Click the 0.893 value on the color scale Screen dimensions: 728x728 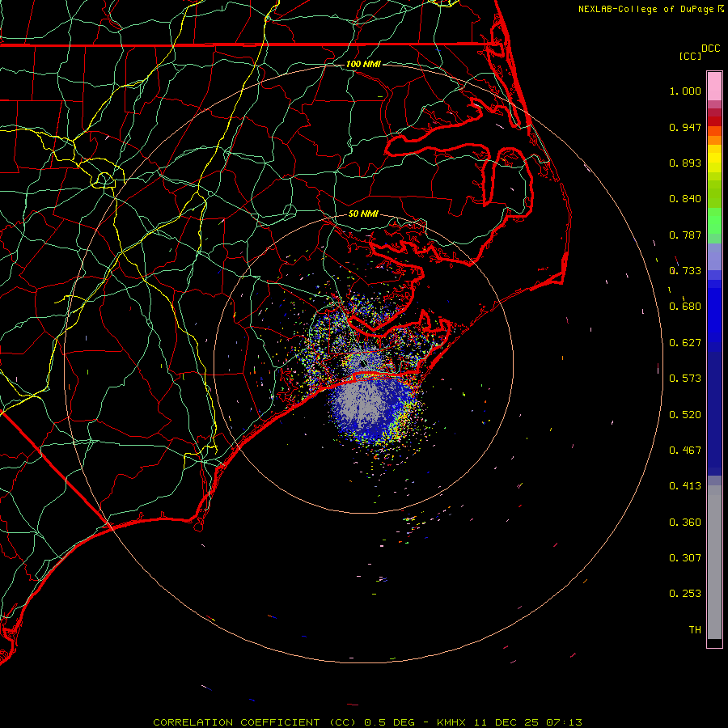[x=685, y=163]
